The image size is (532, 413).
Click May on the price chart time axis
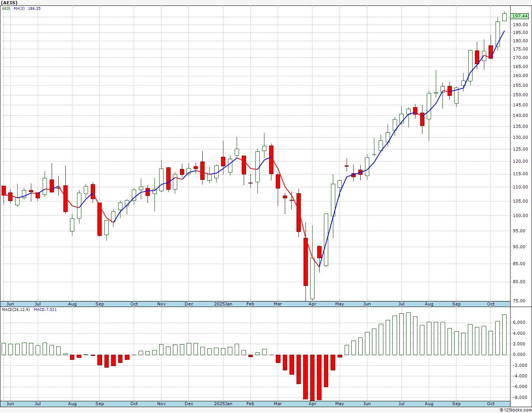(340, 304)
